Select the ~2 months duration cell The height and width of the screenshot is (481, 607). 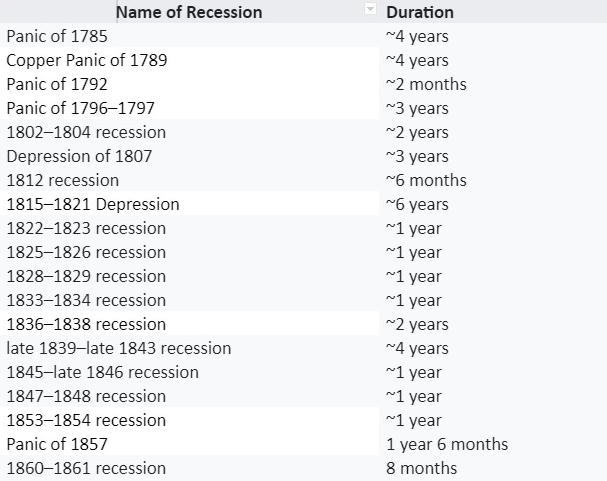coord(426,84)
